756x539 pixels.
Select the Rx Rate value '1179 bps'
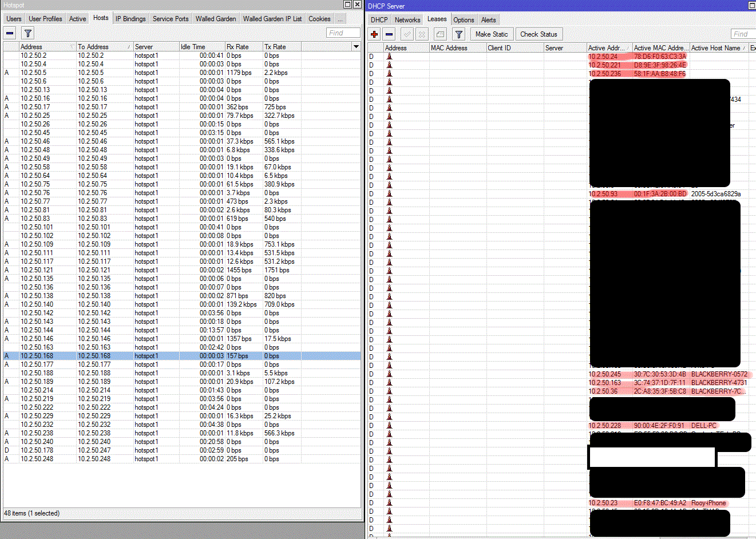coord(239,73)
